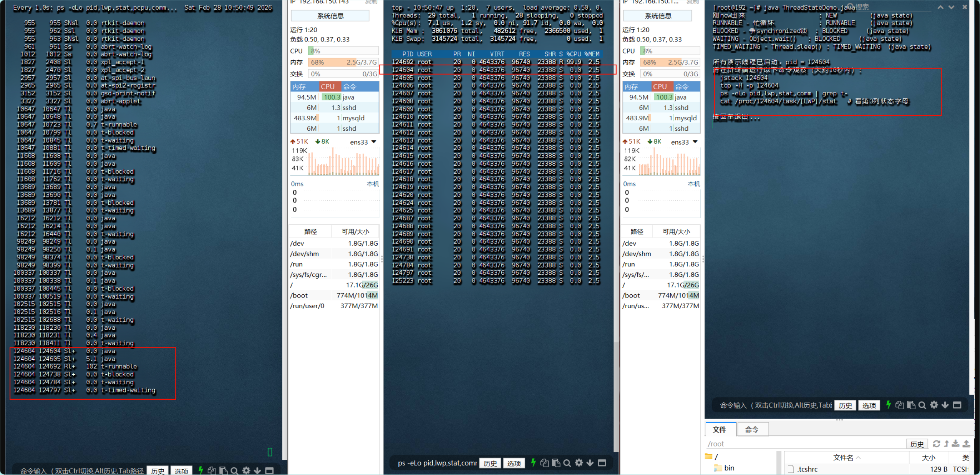Sort files by the 文件名 column header

click(x=843, y=457)
